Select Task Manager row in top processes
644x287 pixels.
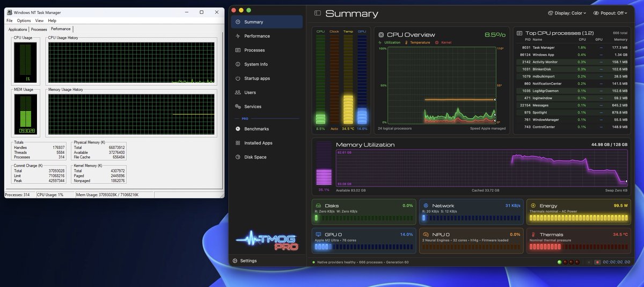[x=572, y=47]
